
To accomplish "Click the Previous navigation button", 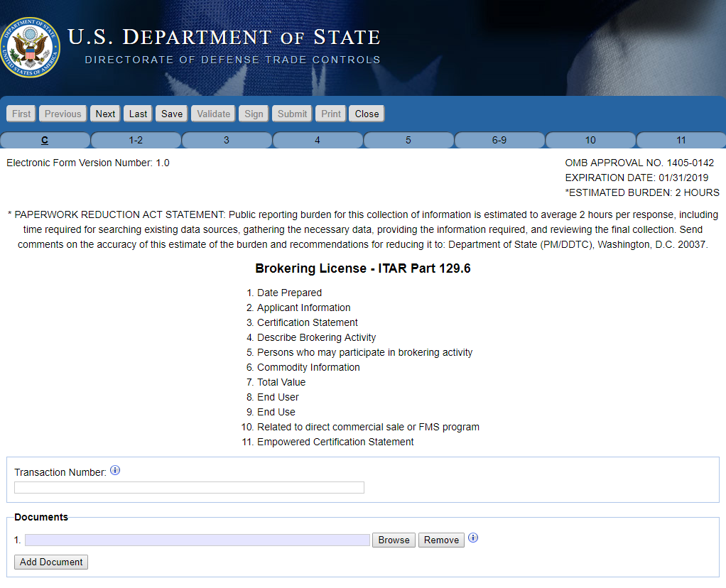I will 63,114.
